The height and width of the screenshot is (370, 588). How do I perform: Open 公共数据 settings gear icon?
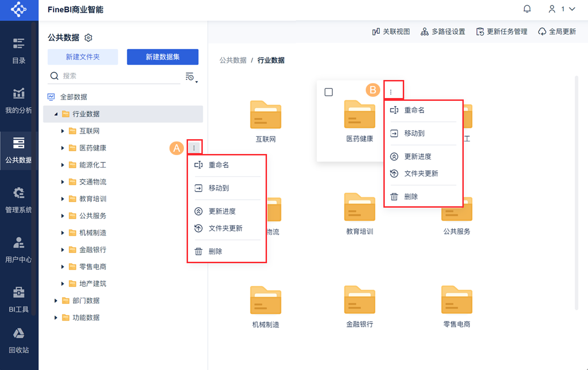coord(89,37)
